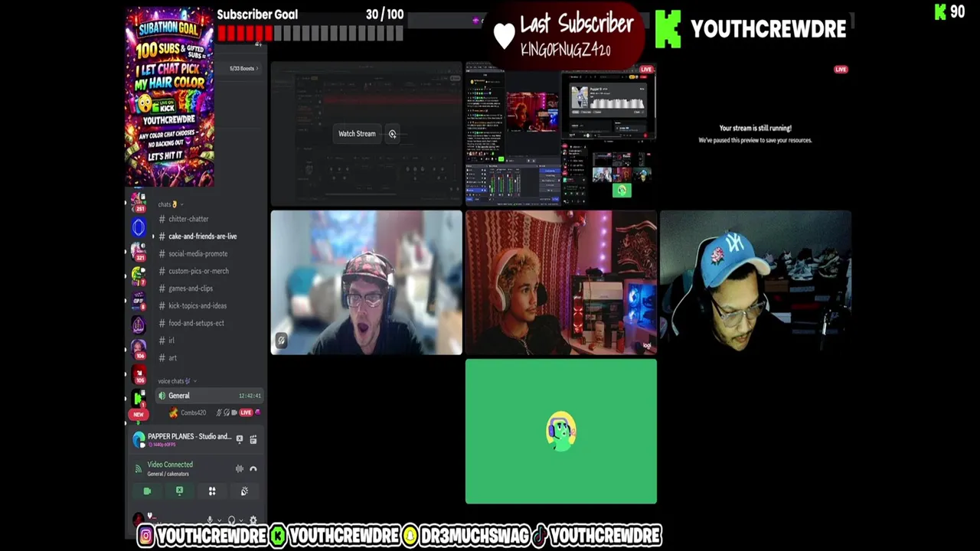The width and height of the screenshot is (980, 551).
Task: Click the PAPPER PLANES stream title
Action: click(x=189, y=436)
